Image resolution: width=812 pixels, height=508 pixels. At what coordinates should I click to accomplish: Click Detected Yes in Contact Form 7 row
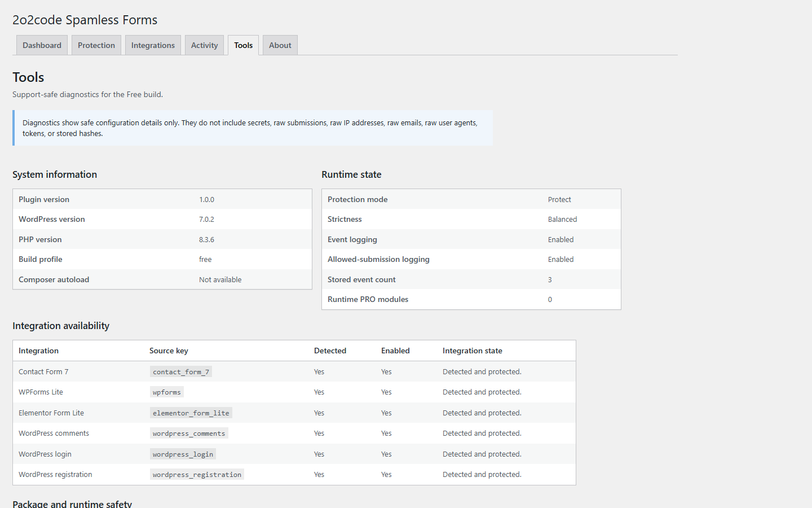coord(319,372)
